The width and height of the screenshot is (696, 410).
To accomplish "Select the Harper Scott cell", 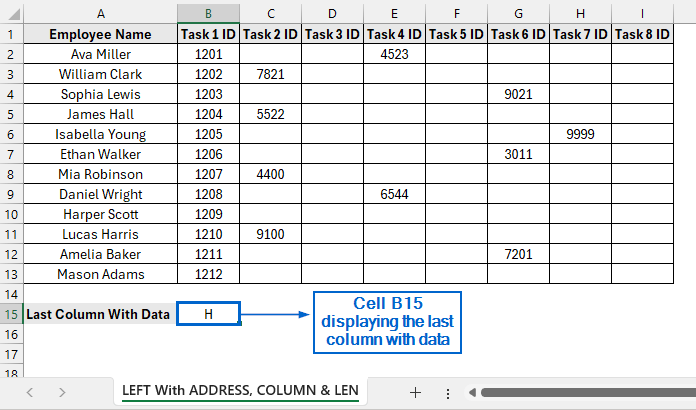I will coord(101,214).
